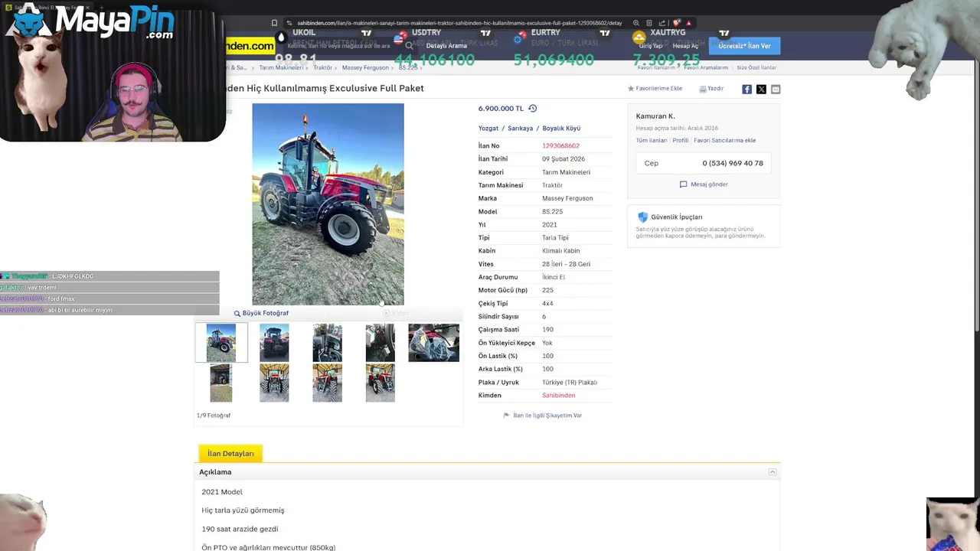Open the Tarım Makineleri breadcrumb
Screen dimensions: 980x551
click(281, 67)
